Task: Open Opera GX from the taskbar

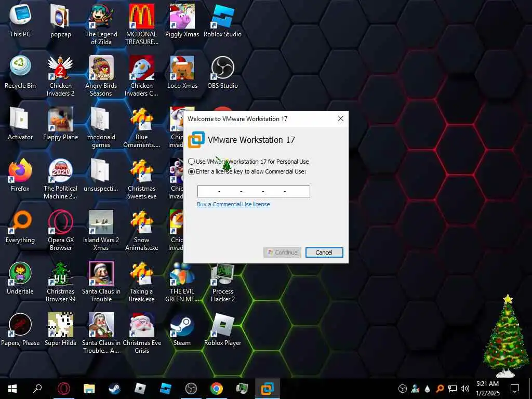Action: point(64,389)
